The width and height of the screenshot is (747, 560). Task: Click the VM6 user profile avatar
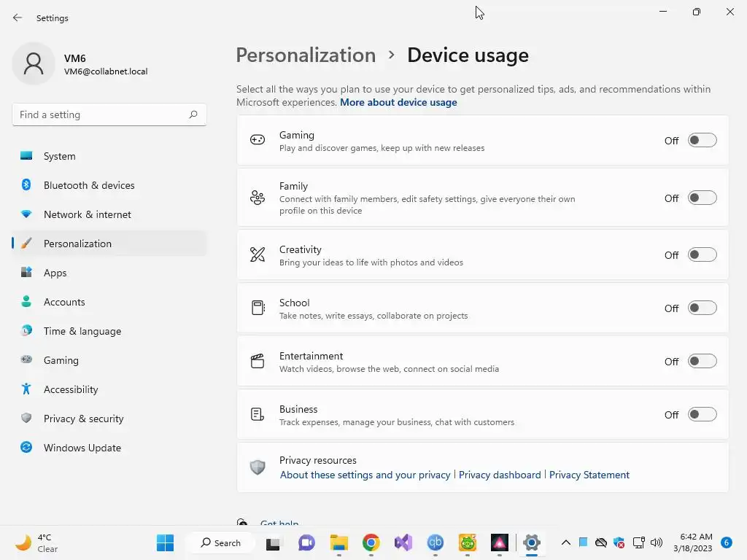34,64
